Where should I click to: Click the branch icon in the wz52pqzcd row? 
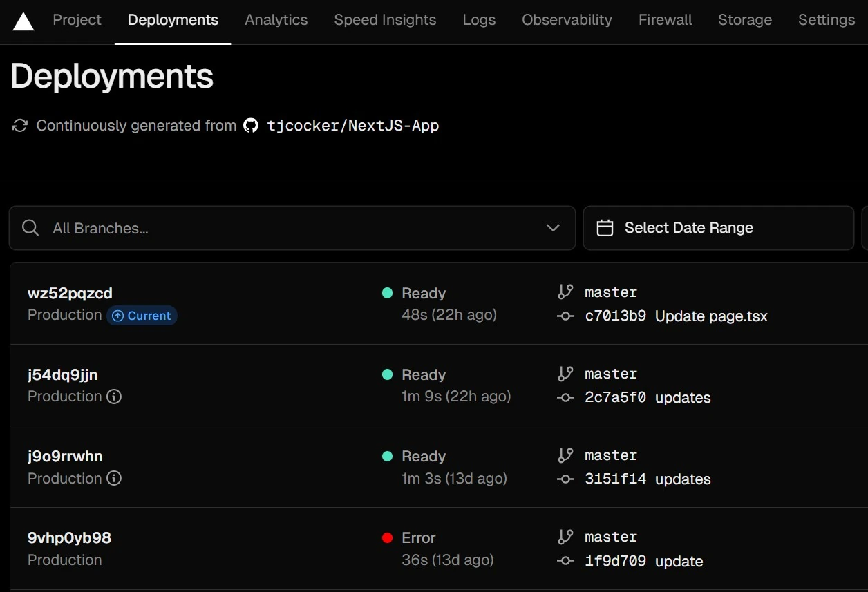point(565,292)
